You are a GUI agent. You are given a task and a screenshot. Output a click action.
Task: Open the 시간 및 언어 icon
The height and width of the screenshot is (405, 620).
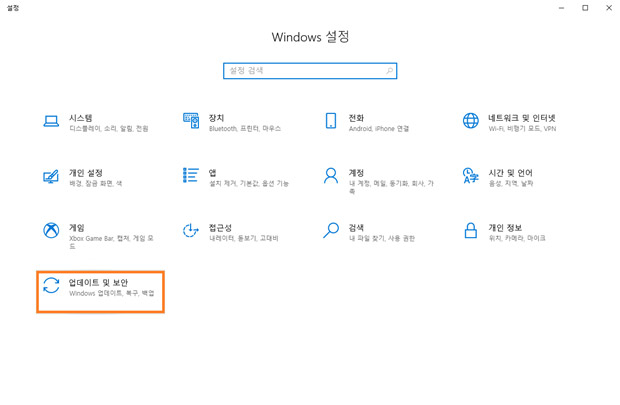click(470, 176)
